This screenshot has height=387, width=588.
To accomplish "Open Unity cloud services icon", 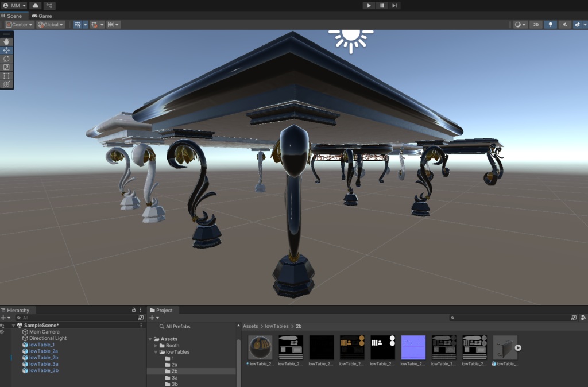I will click(x=35, y=6).
